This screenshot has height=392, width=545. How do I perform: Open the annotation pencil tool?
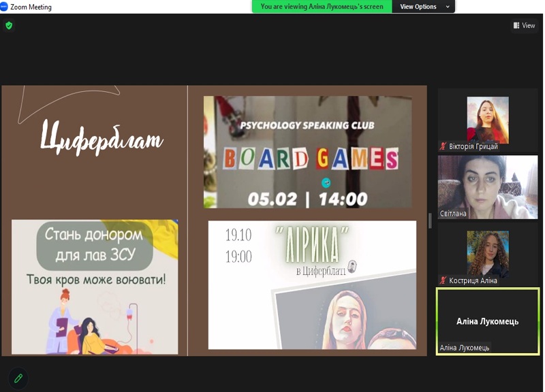point(18,378)
